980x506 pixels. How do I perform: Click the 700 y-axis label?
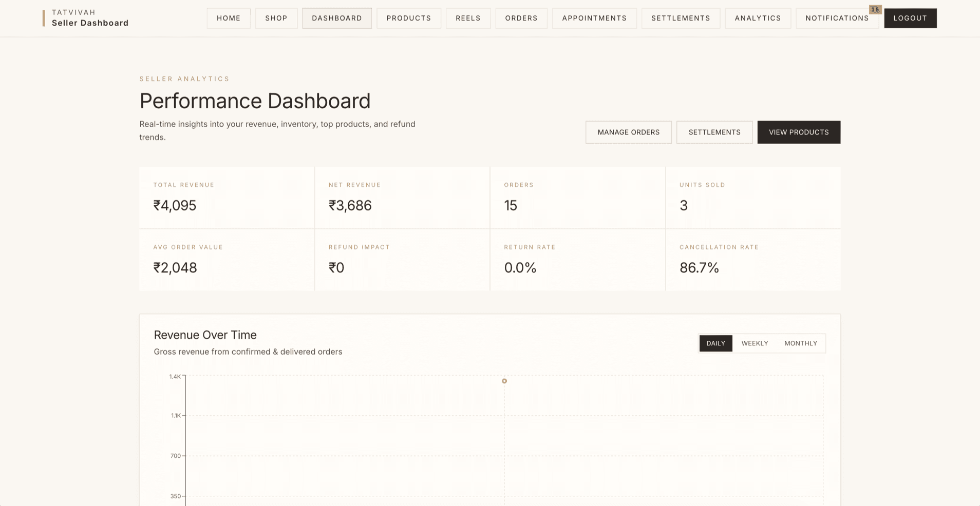tap(176, 456)
